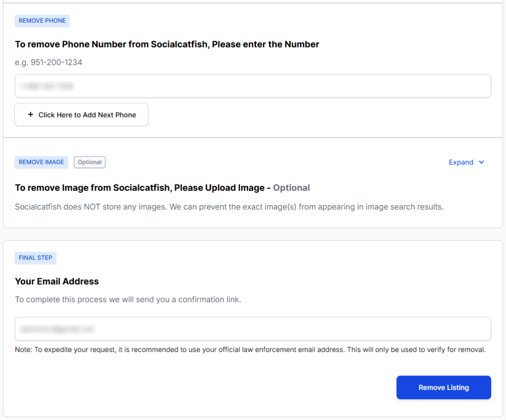Submit with the Remove Listing button
The height and width of the screenshot is (420, 506).
[443, 387]
